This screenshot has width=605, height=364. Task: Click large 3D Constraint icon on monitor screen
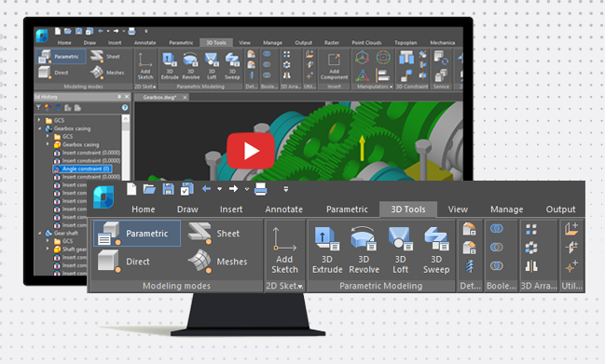click(406, 58)
